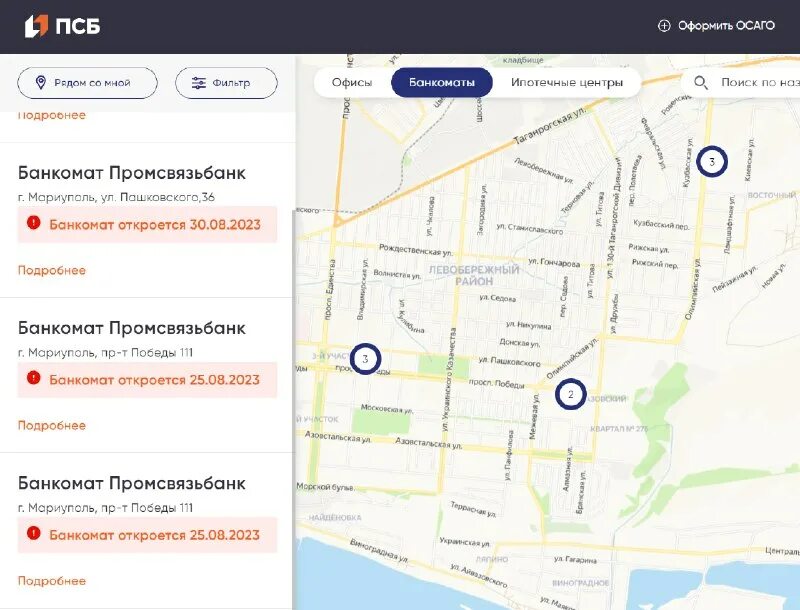Open the Ипотечные центры tab
This screenshot has height=610, width=800.
567,81
